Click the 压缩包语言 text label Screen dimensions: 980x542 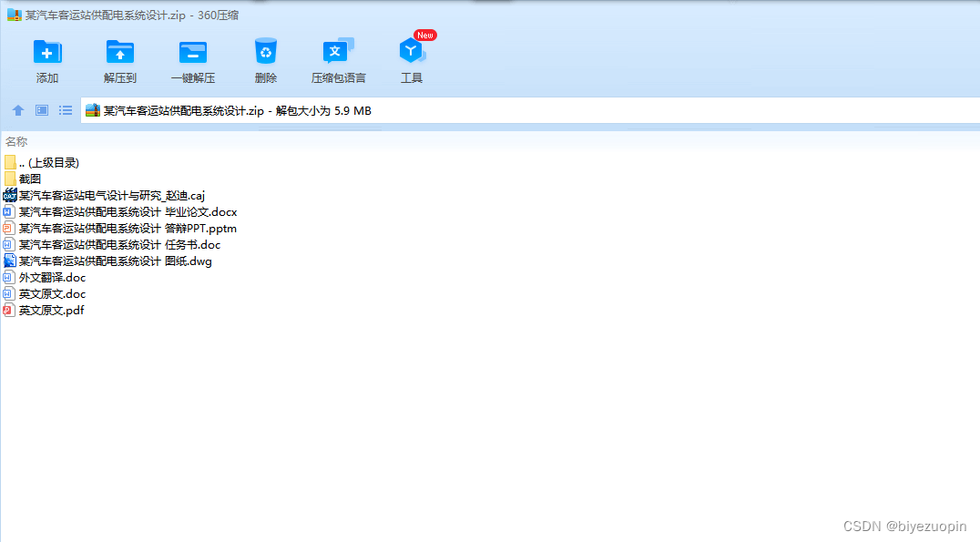click(339, 78)
